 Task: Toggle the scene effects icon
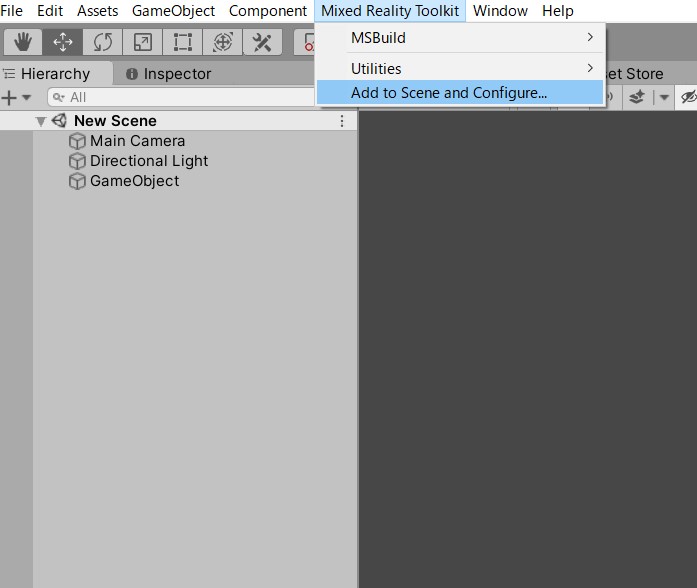[637, 96]
